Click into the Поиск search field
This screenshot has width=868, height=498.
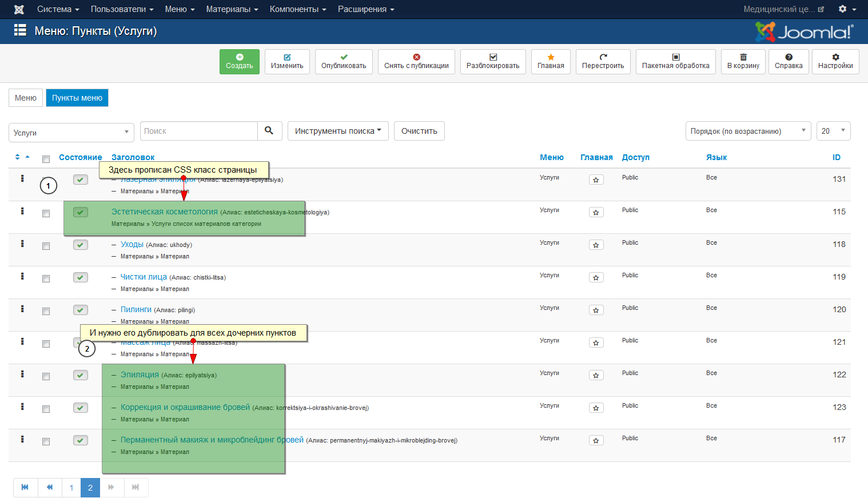(x=198, y=131)
